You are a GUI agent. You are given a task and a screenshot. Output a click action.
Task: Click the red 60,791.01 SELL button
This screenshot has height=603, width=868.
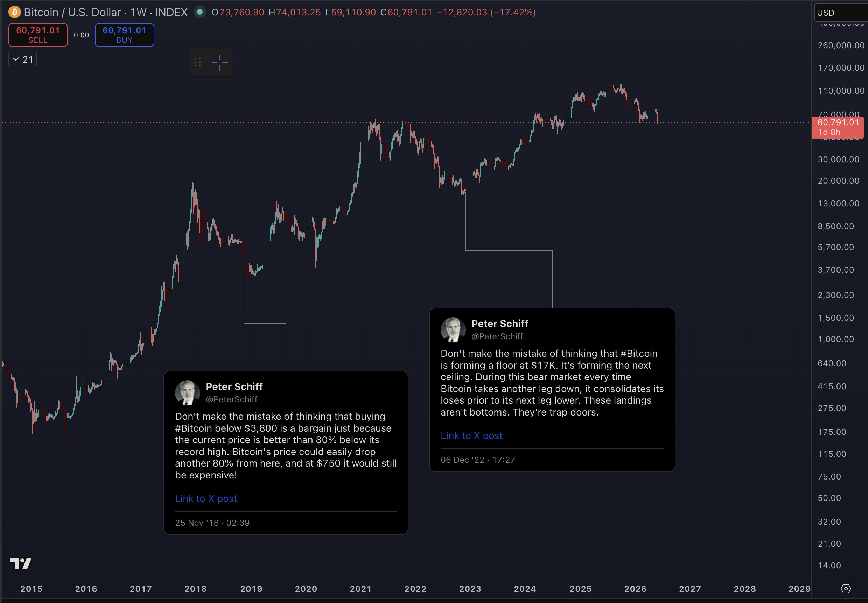point(38,35)
